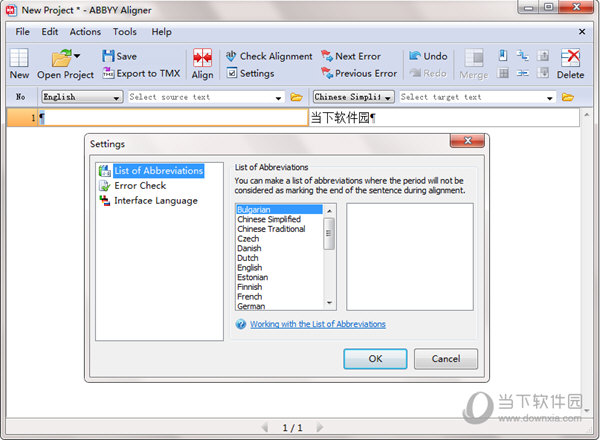The width and height of the screenshot is (600, 440).
Task: Click the blue join segments icon
Action: click(x=522, y=73)
